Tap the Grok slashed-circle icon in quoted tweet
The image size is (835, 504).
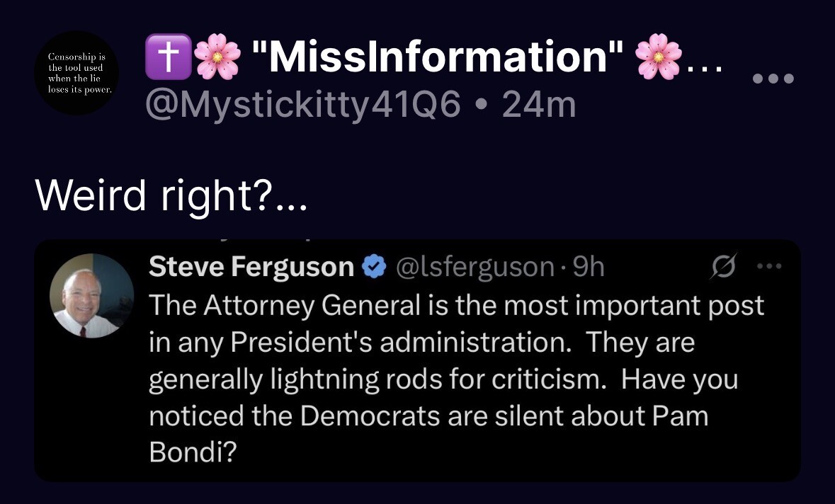[724, 265]
